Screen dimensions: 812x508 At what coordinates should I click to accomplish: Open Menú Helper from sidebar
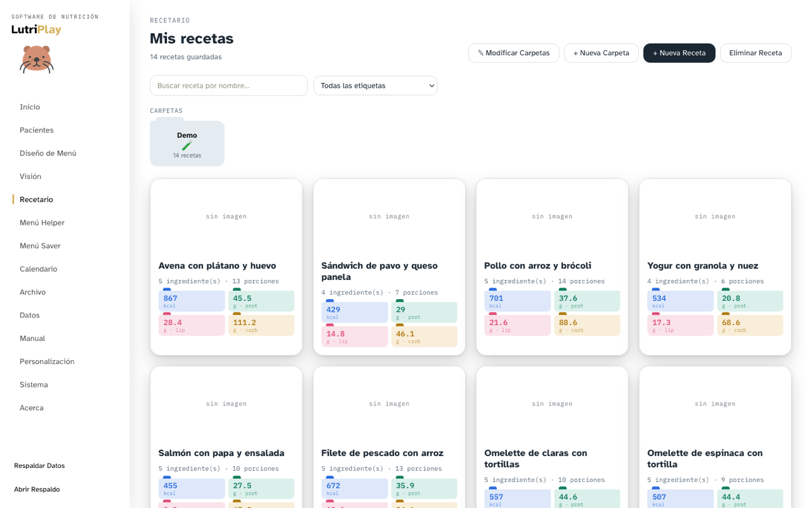42,223
